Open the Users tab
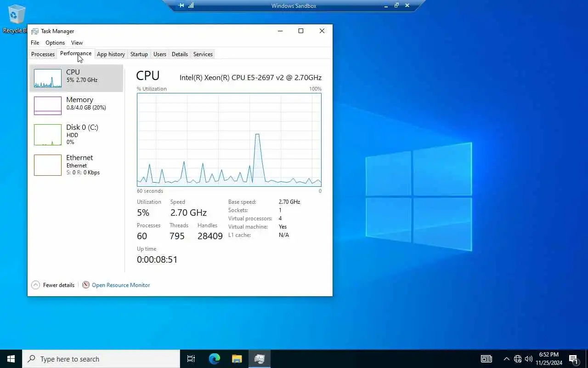588x368 pixels. point(160,54)
